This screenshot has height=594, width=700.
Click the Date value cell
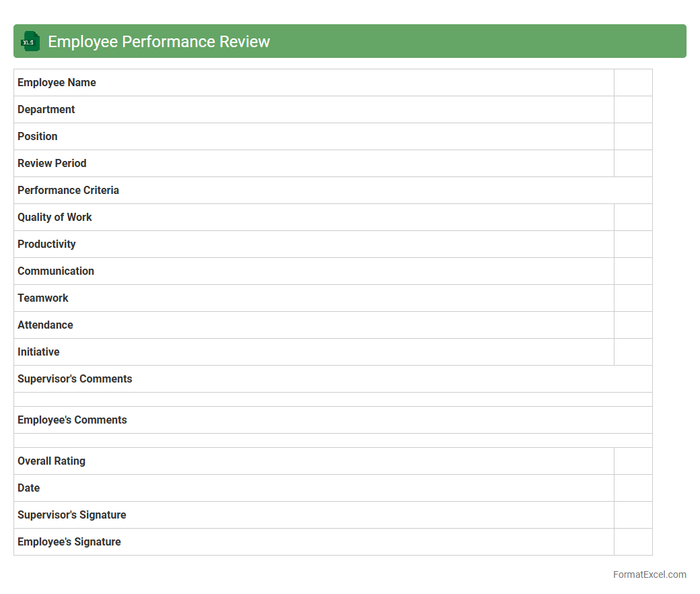coord(633,488)
